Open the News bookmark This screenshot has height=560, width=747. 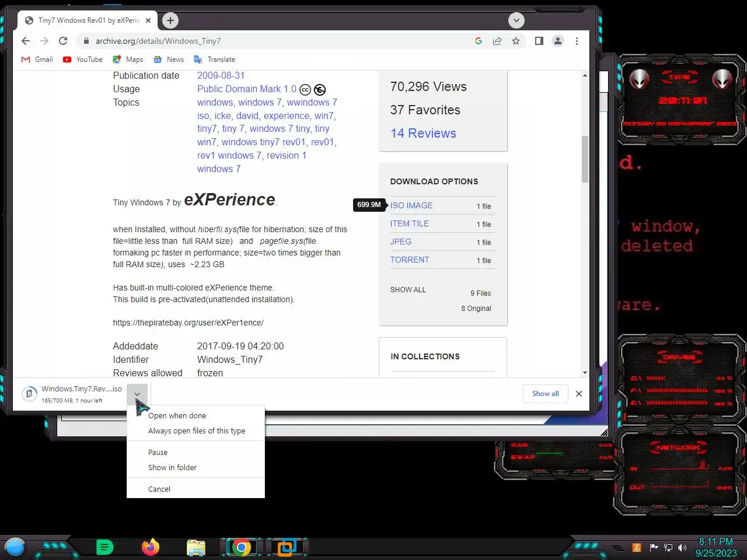pos(169,60)
